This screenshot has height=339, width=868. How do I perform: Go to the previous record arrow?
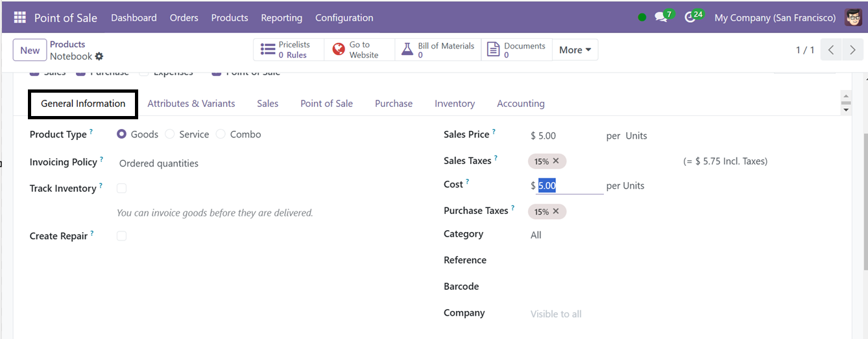831,50
